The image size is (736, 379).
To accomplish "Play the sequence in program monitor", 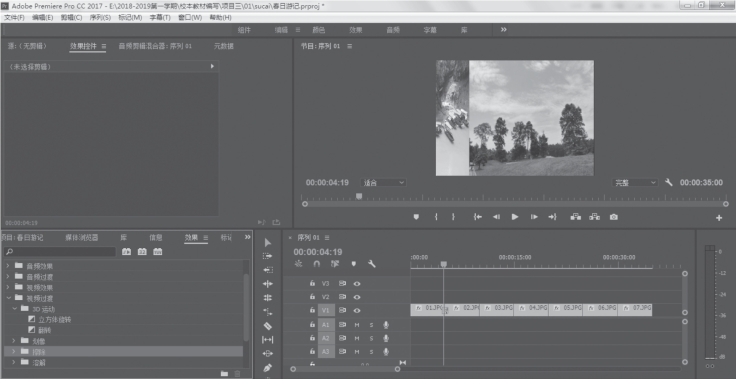I will (515, 217).
